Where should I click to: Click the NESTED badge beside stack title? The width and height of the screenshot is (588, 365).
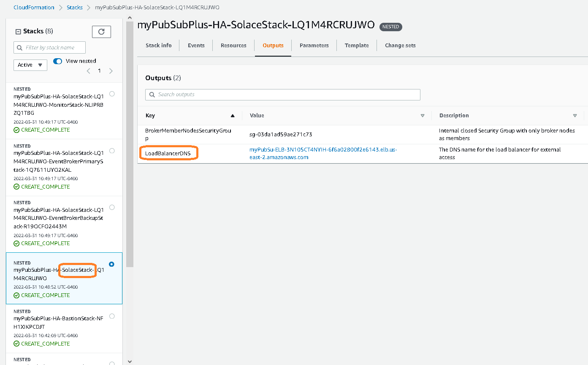tap(390, 27)
